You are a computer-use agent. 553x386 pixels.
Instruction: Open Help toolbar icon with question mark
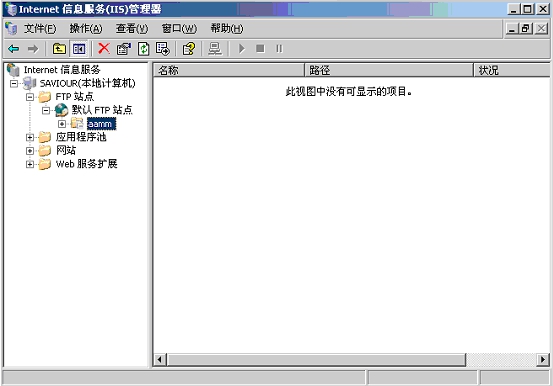pos(188,49)
